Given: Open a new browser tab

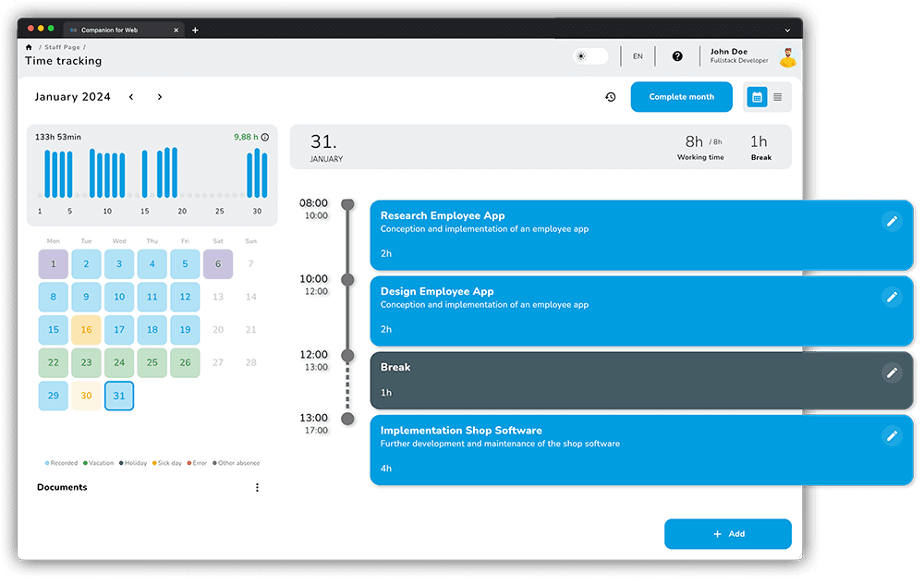Looking at the screenshot, I should (195, 30).
